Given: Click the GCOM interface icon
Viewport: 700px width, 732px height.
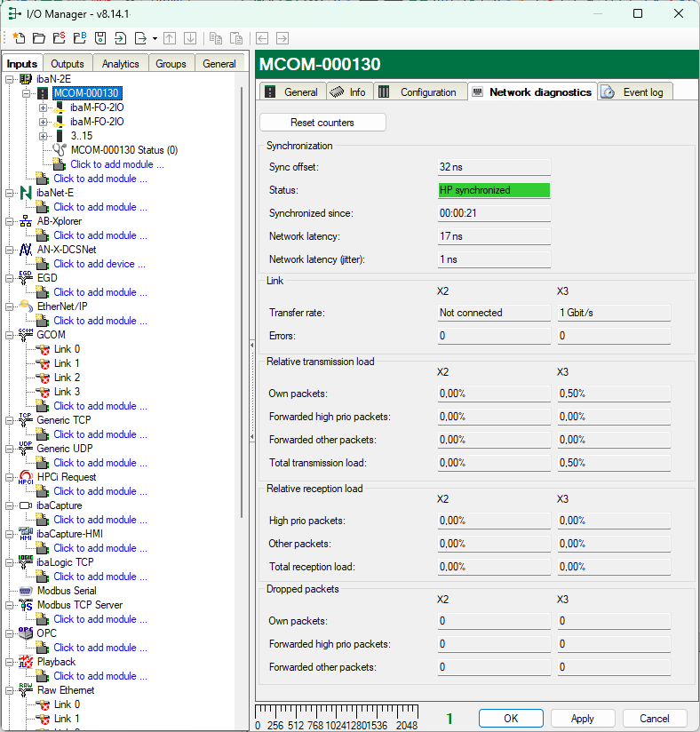Looking at the screenshot, I should [25, 335].
